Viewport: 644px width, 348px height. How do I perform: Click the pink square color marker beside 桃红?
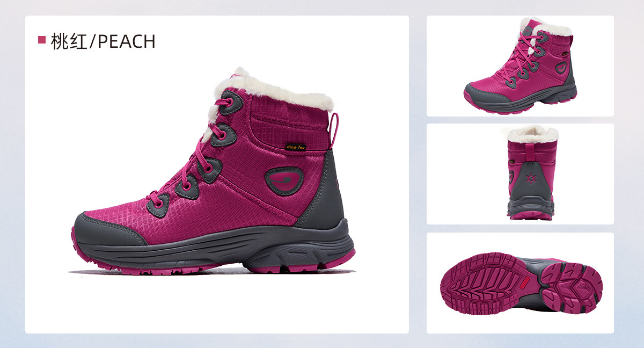tap(42, 40)
